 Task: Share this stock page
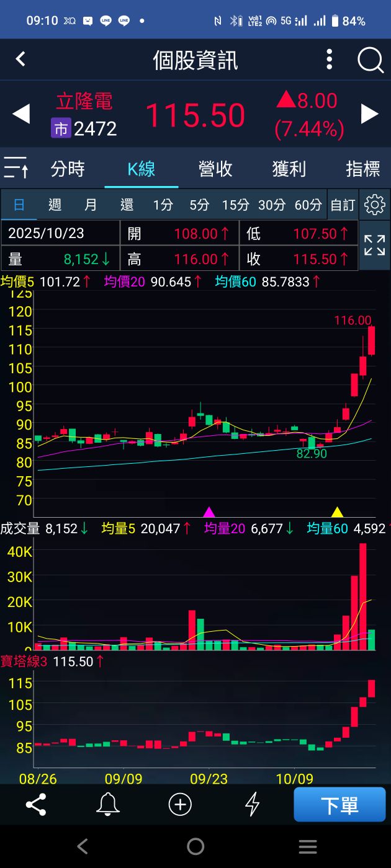[36, 805]
